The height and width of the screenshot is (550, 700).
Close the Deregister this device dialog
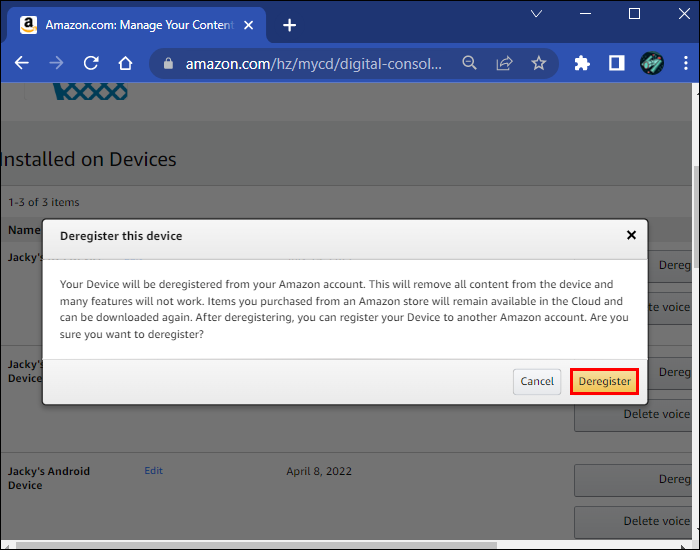(x=631, y=235)
